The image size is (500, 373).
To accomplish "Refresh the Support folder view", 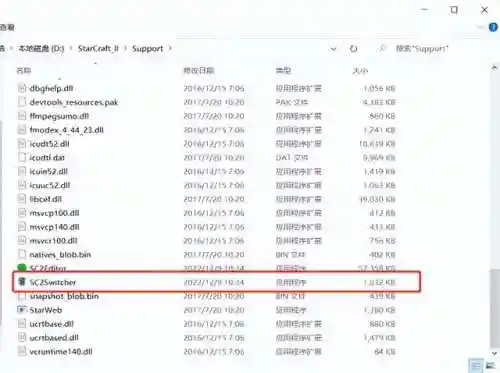I will click(353, 49).
